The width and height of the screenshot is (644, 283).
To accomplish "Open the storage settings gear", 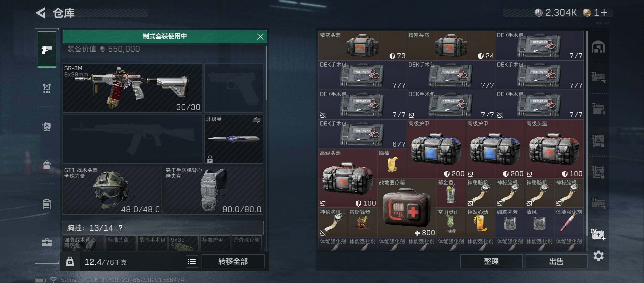I will (598, 256).
